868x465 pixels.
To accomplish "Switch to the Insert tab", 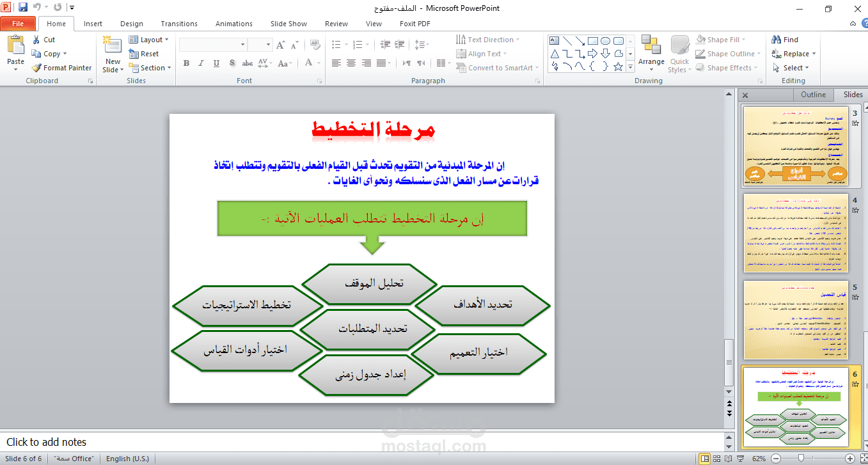I will point(93,24).
